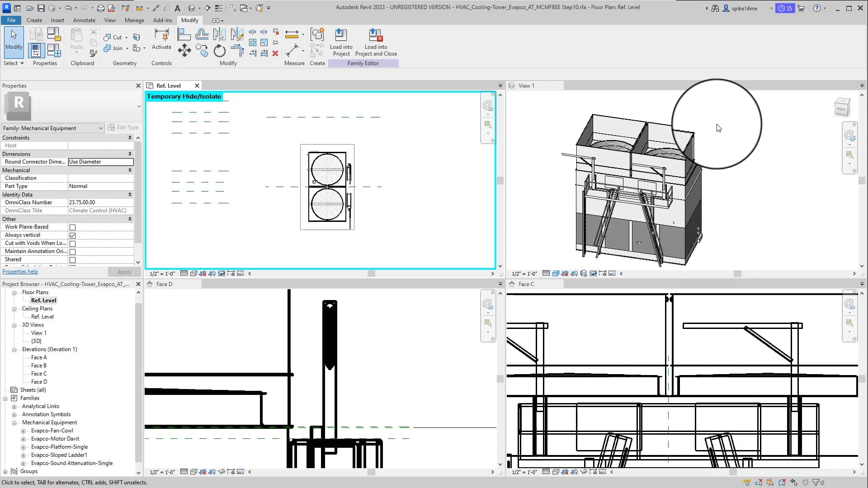The height and width of the screenshot is (488, 868).
Task: Switch to the Insert ribbon tab
Action: coord(57,20)
